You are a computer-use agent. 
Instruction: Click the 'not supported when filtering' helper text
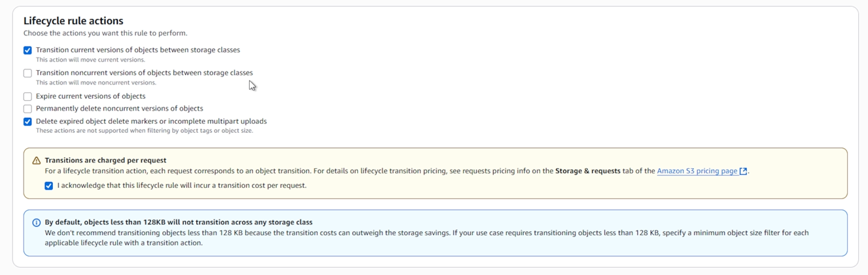[x=144, y=131]
